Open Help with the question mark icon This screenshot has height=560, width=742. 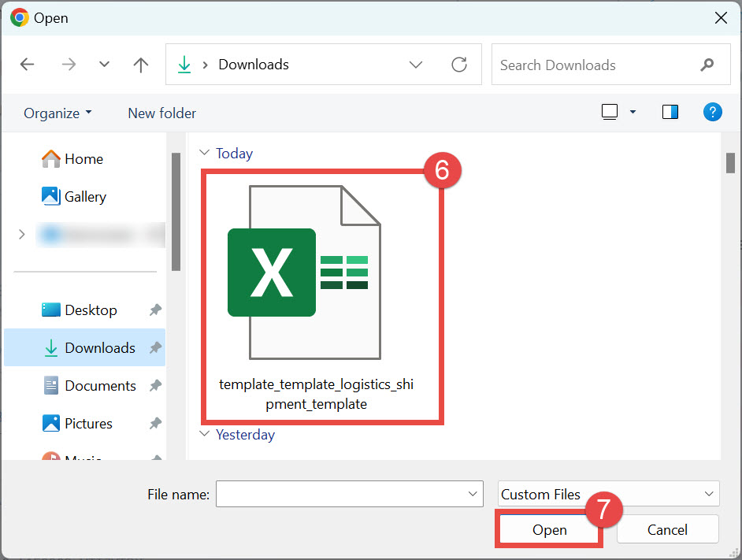712,112
